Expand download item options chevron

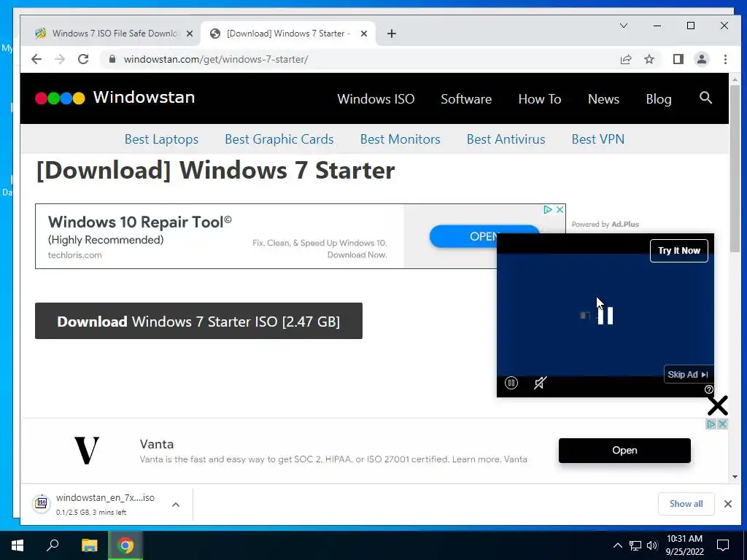[x=176, y=505]
